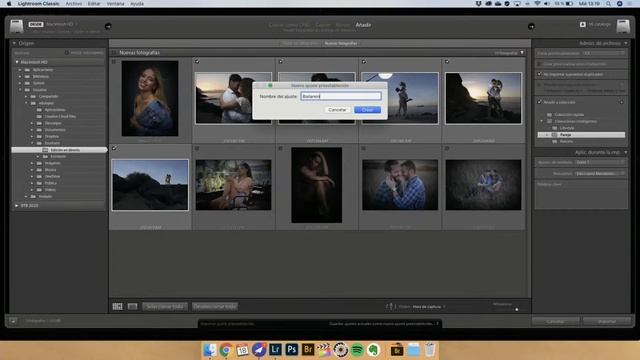Open the Archivo menu
This screenshot has width=640, height=360.
point(73,4)
